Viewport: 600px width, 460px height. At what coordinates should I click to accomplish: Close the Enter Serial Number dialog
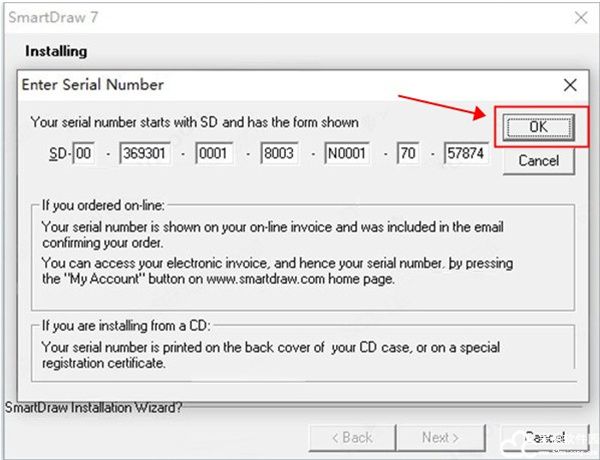[570, 85]
